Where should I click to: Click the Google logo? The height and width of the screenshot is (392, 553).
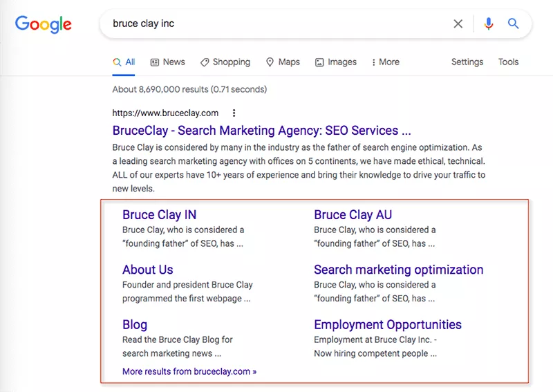[x=44, y=24]
